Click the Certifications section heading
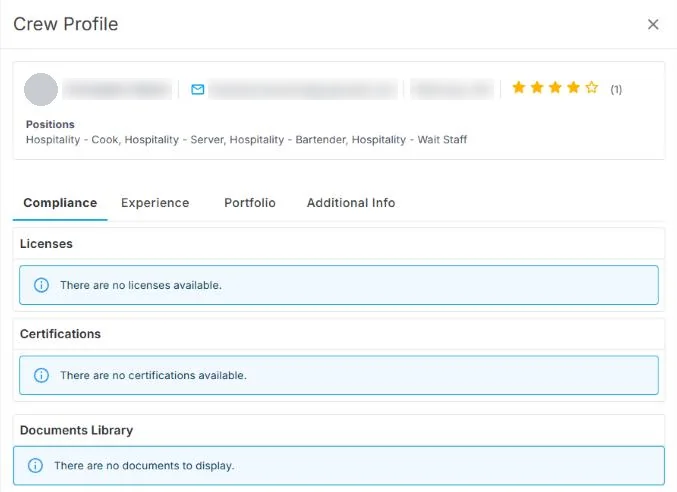Image resolution: width=677 pixels, height=492 pixels. click(60, 334)
